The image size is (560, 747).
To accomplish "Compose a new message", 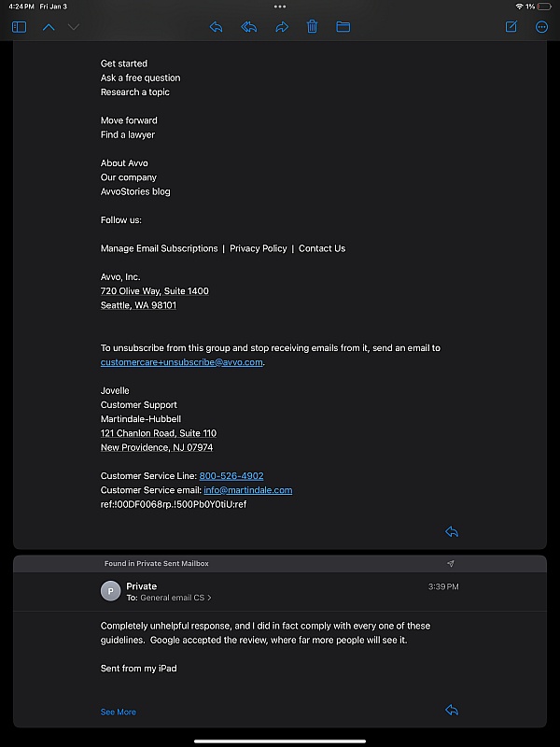I will click(511, 27).
